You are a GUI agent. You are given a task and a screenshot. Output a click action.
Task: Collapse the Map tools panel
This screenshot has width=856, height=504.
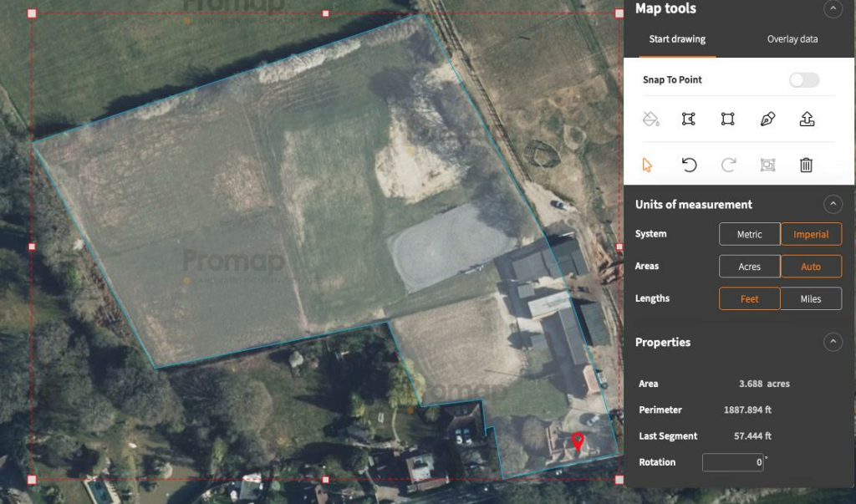pyautogui.click(x=833, y=9)
